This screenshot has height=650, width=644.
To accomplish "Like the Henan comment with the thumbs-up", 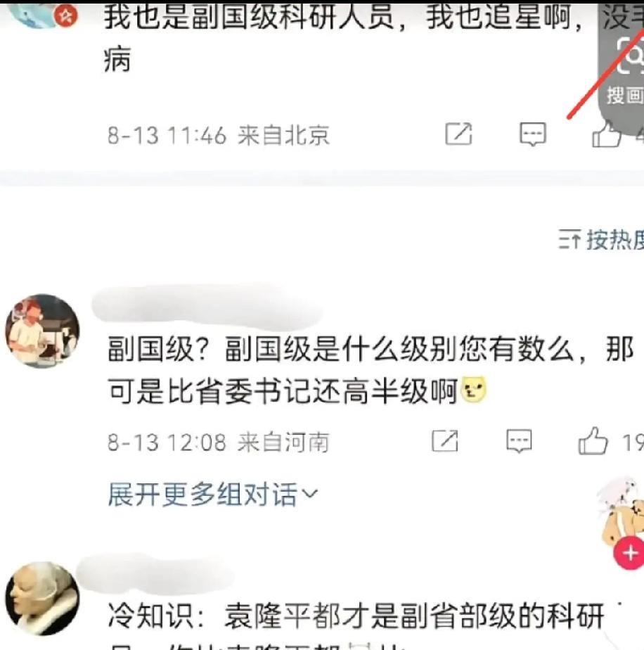I will [593, 441].
